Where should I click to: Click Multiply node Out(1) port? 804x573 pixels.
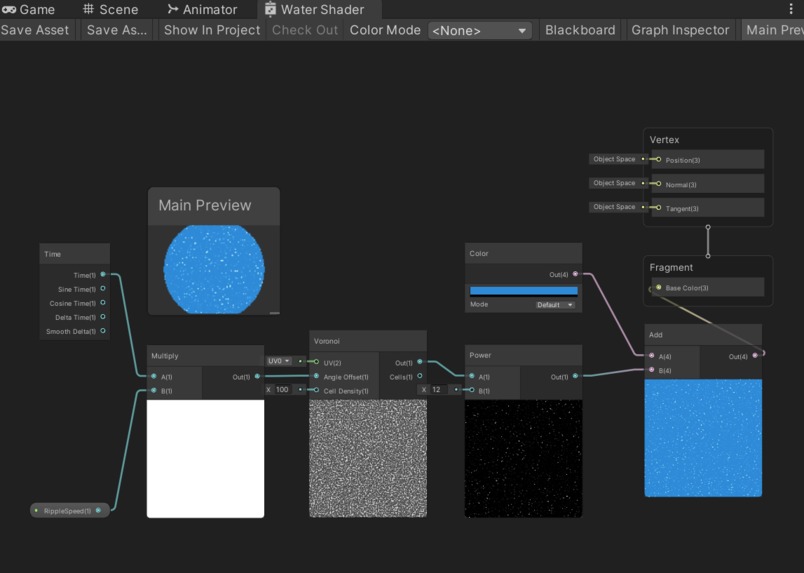(x=257, y=377)
